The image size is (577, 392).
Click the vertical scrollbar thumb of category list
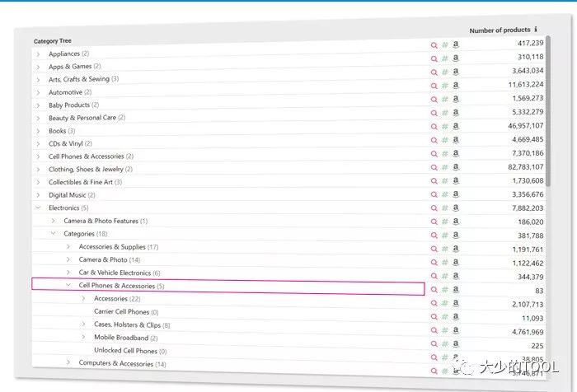(548, 110)
